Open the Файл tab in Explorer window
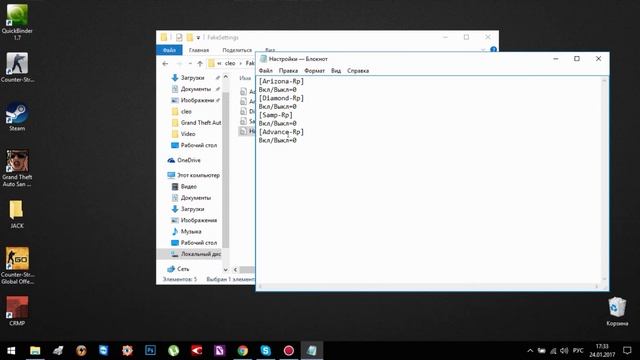Image resolution: width=640 pixels, height=360 pixels. (169, 50)
